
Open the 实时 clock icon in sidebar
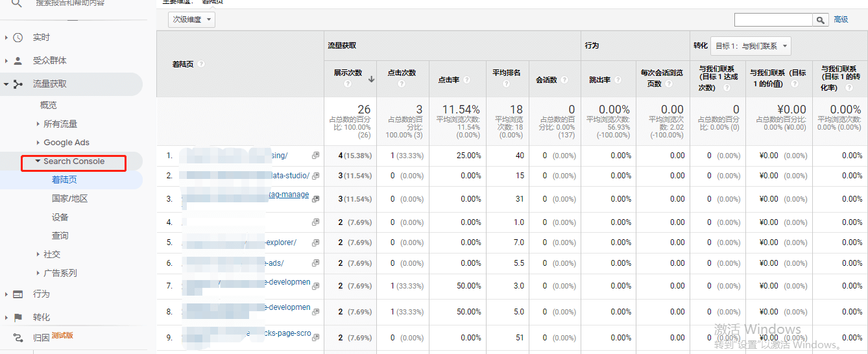pyautogui.click(x=18, y=38)
